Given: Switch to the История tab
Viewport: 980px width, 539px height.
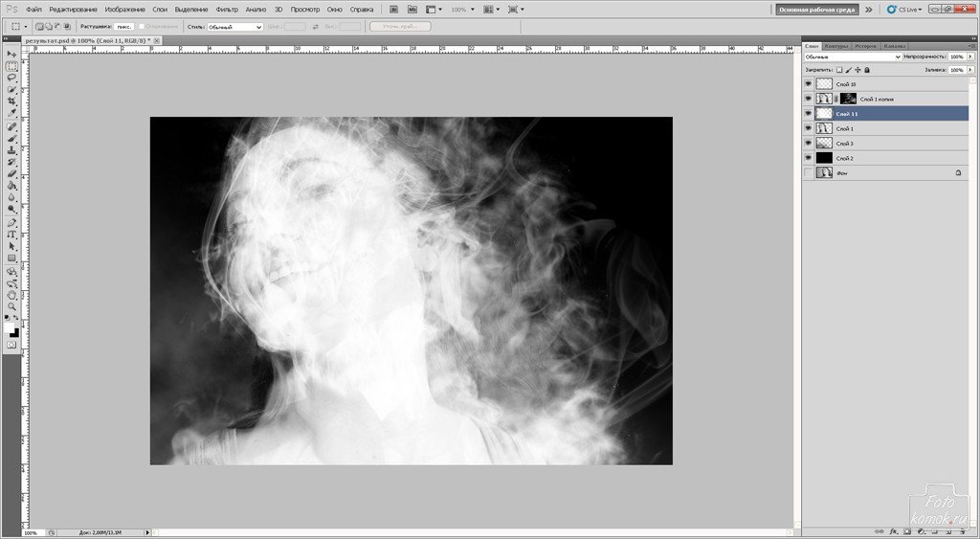Looking at the screenshot, I should click(x=865, y=45).
